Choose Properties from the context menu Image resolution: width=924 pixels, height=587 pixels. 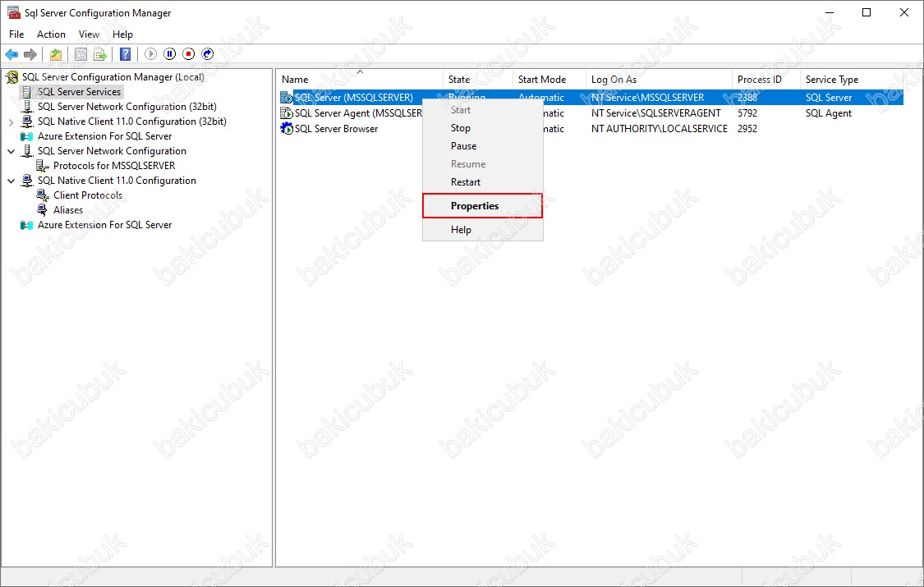(475, 206)
